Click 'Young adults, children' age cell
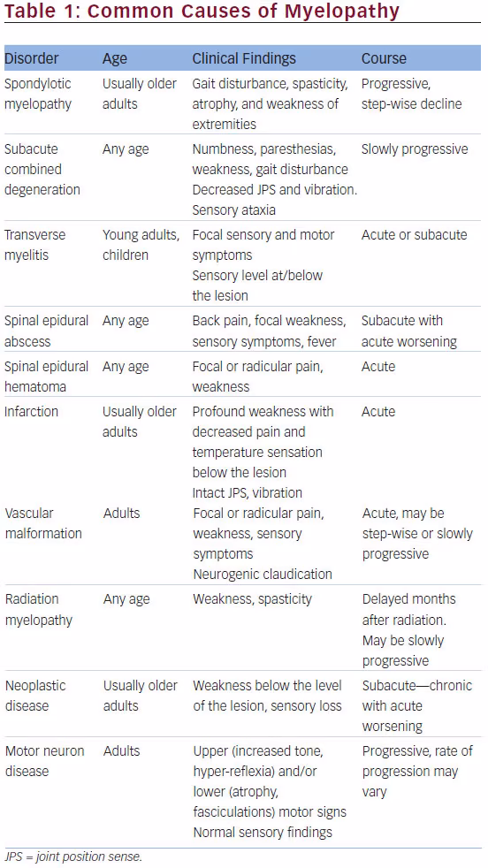The height and width of the screenshot is (868, 488). (141, 245)
